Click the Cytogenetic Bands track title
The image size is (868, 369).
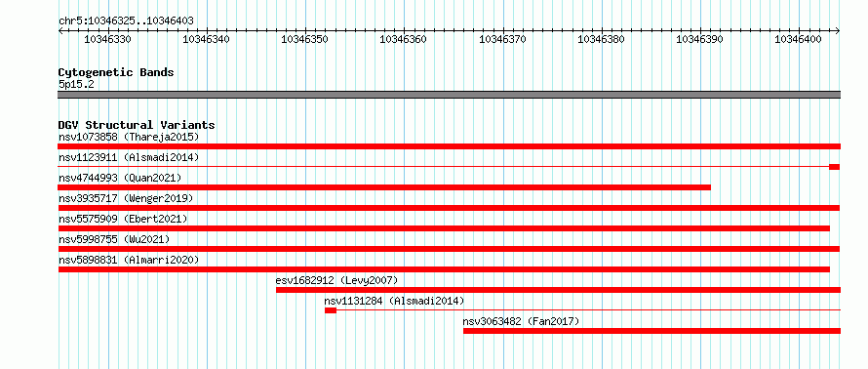116,72
